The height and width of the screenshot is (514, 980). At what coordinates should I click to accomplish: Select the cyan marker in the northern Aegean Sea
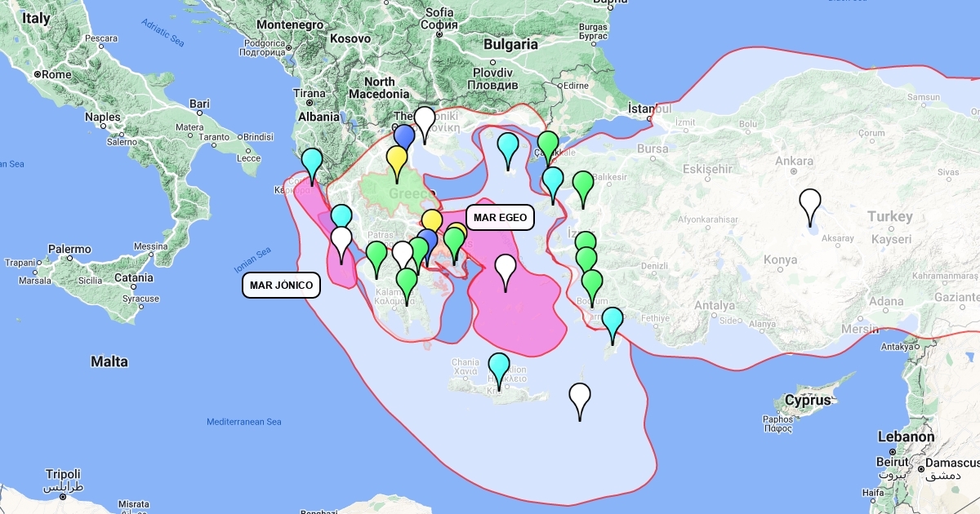508,147
